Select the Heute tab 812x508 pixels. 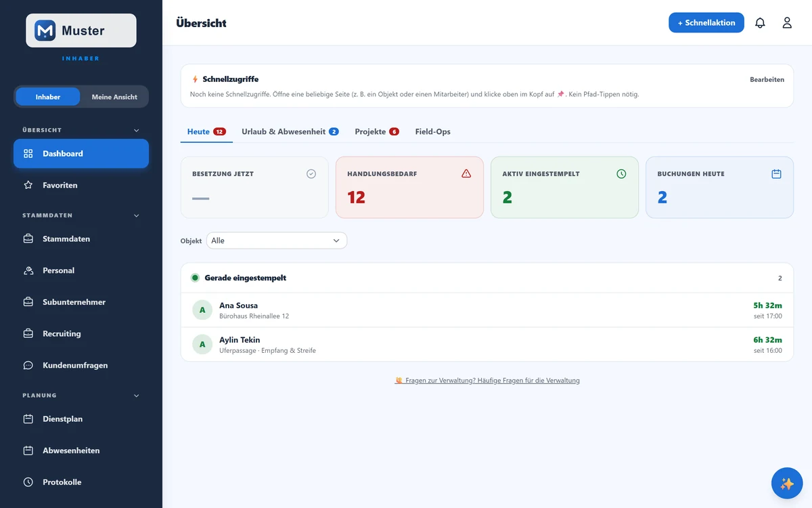click(206, 131)
